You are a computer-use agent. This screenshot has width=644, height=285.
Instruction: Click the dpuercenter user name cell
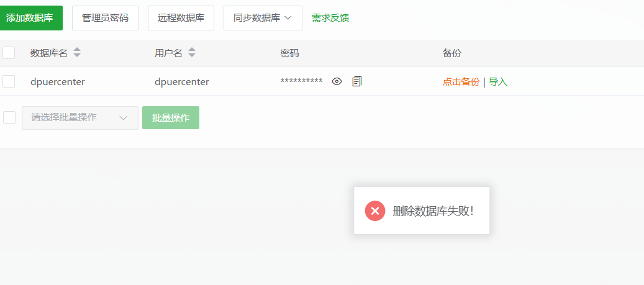(182, 82)
